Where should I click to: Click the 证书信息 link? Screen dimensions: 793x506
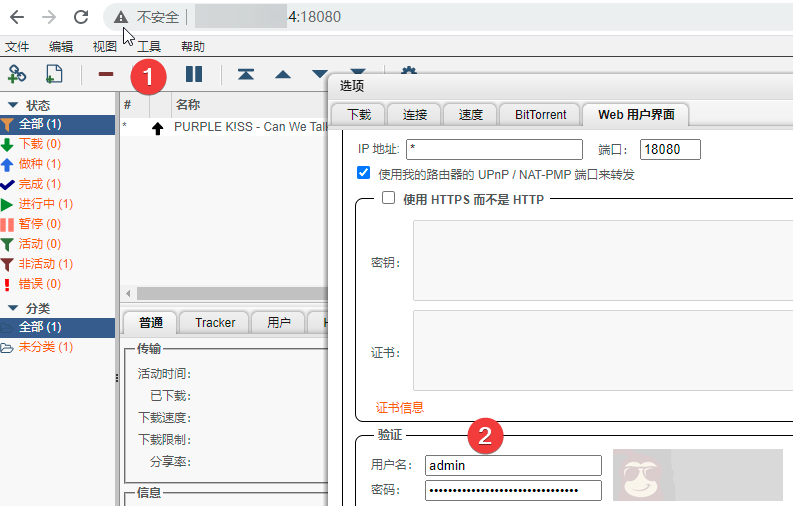[399, 407]
